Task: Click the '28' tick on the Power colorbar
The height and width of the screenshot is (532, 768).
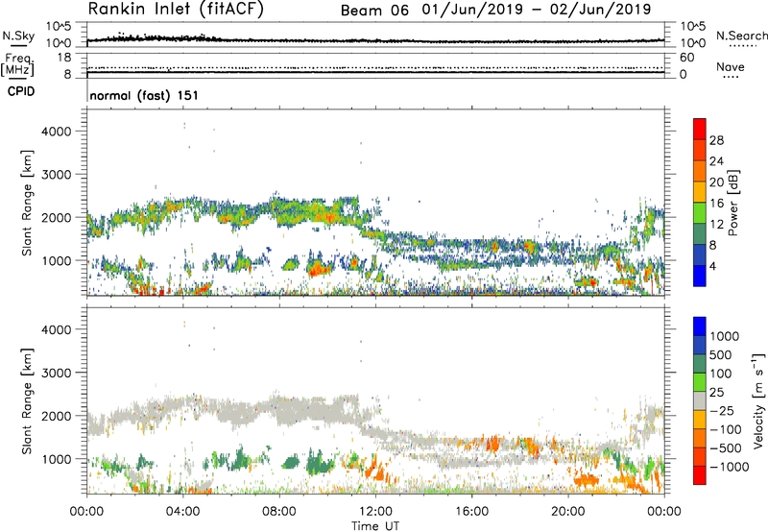Action: click(716, 140)
